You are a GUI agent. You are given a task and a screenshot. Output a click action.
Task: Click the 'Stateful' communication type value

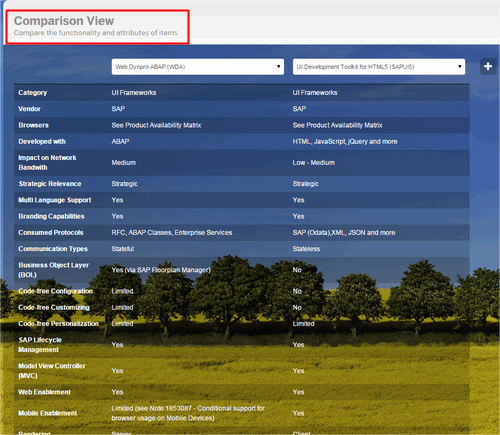pyautogui.click(x=123, y=249)
